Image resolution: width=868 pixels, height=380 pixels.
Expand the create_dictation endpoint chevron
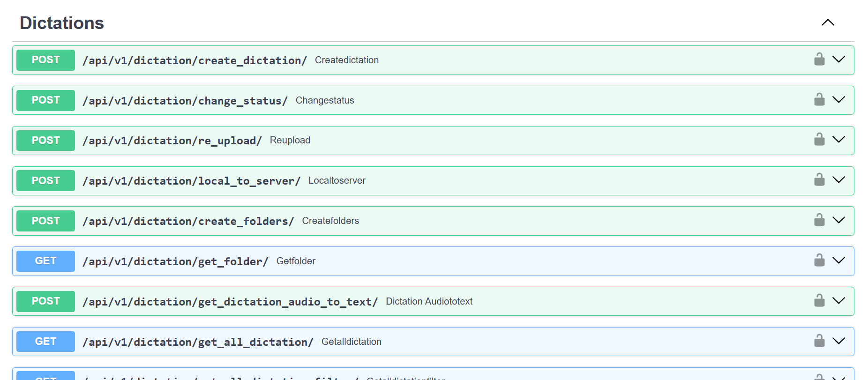click(838, 60)
